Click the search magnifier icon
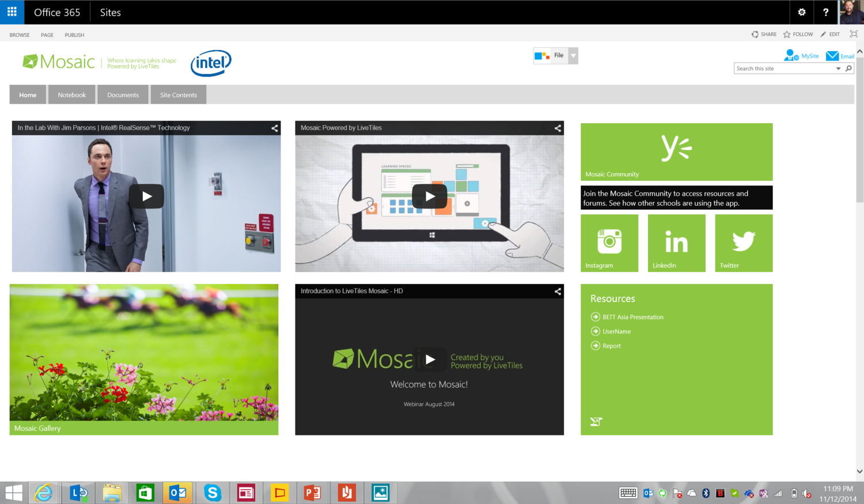 click(848, 69)
